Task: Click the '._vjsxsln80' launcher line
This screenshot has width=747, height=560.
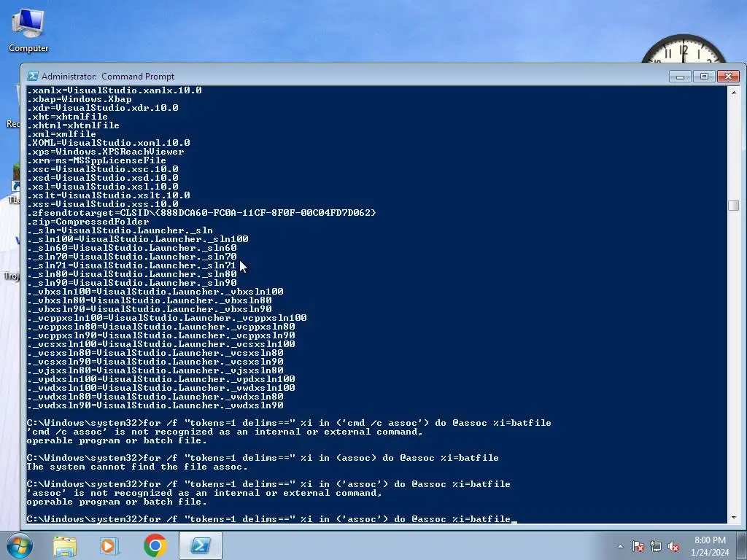Action: (x=155, y=370)
